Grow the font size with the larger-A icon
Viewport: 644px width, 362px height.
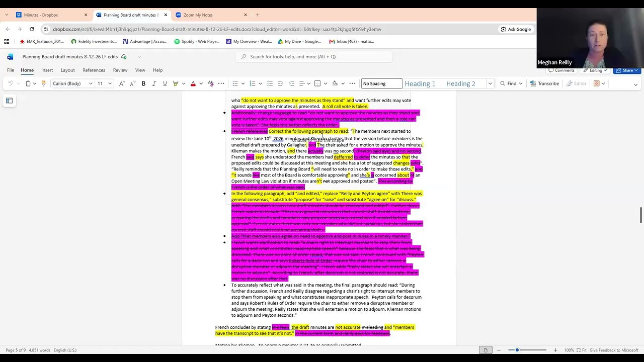coord(122,83)
